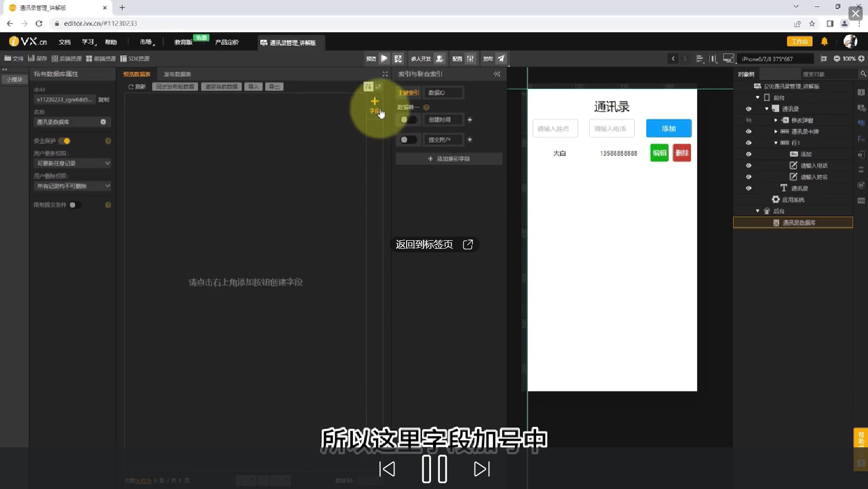Click the yellow plus add-field icon

(x=374, y=101)
